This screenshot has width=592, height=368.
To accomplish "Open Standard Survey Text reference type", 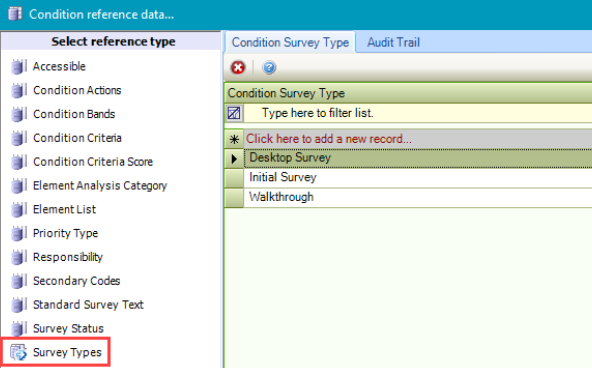I will pos(88,305).
